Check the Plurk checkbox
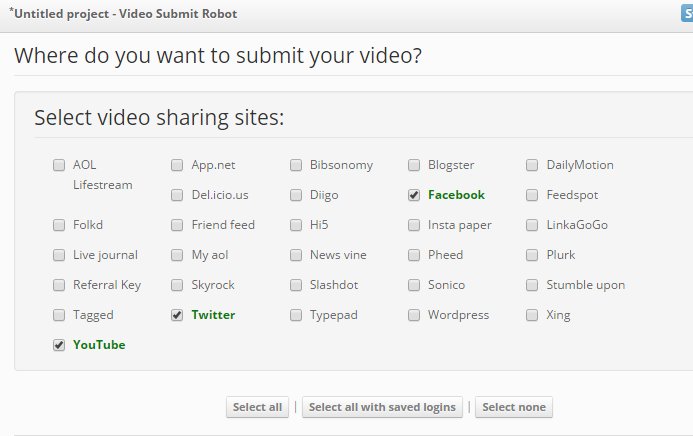693x436 pixels. pos(532,255)
